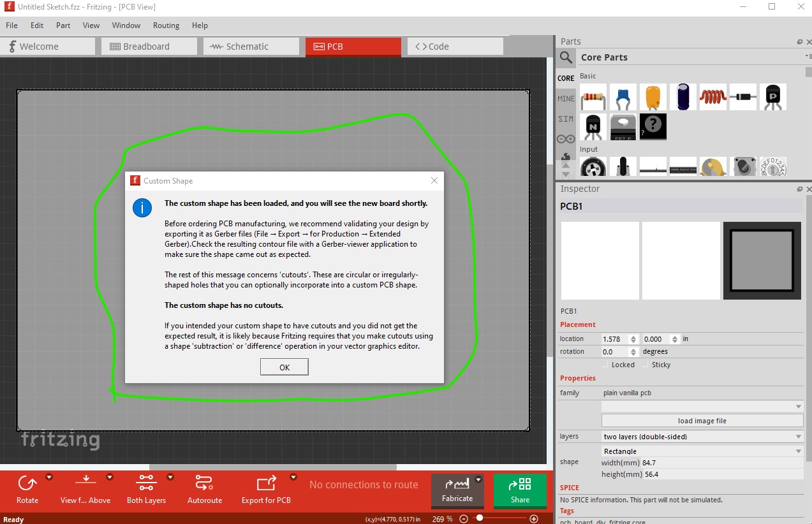The width and height of the screenshot is (812, 524).
Task: Click the Rotate toolbar icon
Action: pyautogui.click(x=27, y=483)
